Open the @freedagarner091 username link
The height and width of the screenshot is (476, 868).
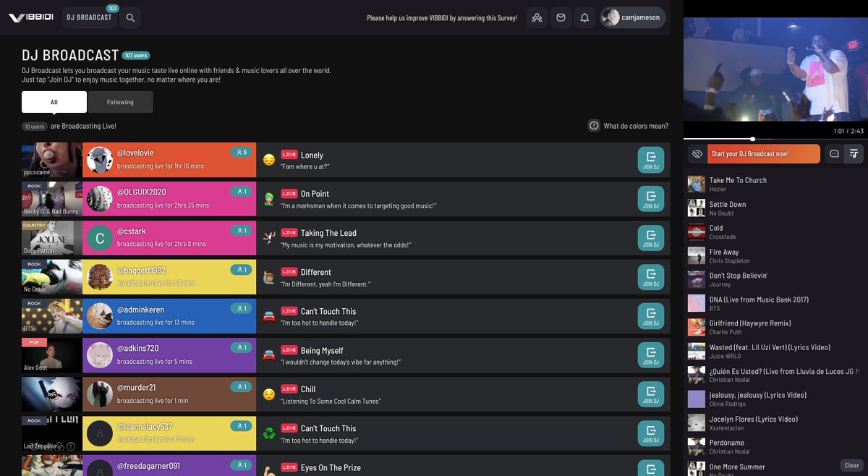point(148,466)
